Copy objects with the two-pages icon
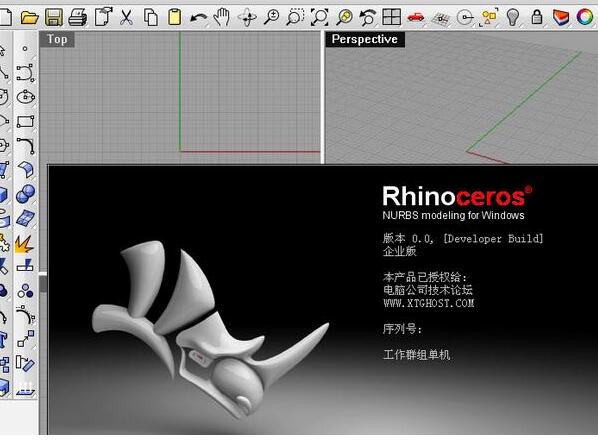598x440 pixels. coord(151,17)
